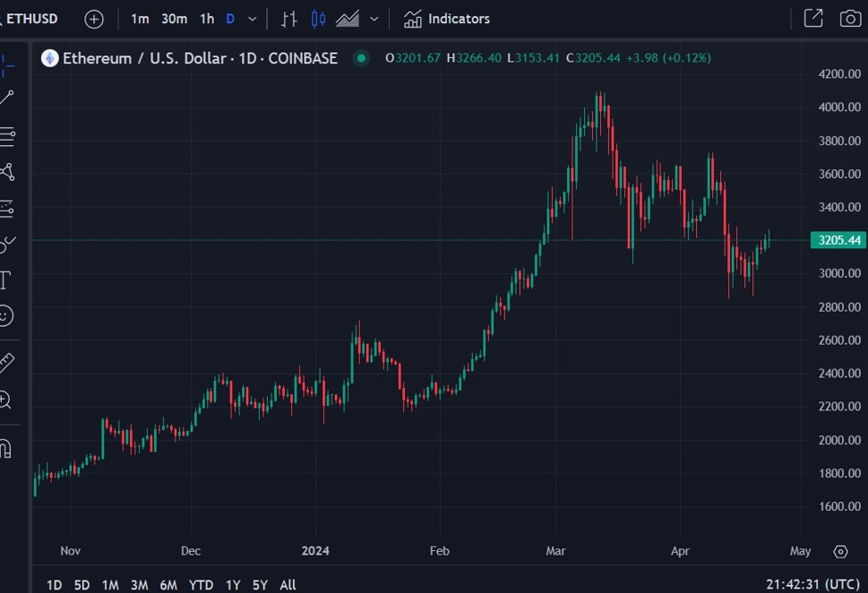This screenshot has height=593, width=868.
Task: Switch to the 1h interval tab
Action: click(x=207, y=18)
